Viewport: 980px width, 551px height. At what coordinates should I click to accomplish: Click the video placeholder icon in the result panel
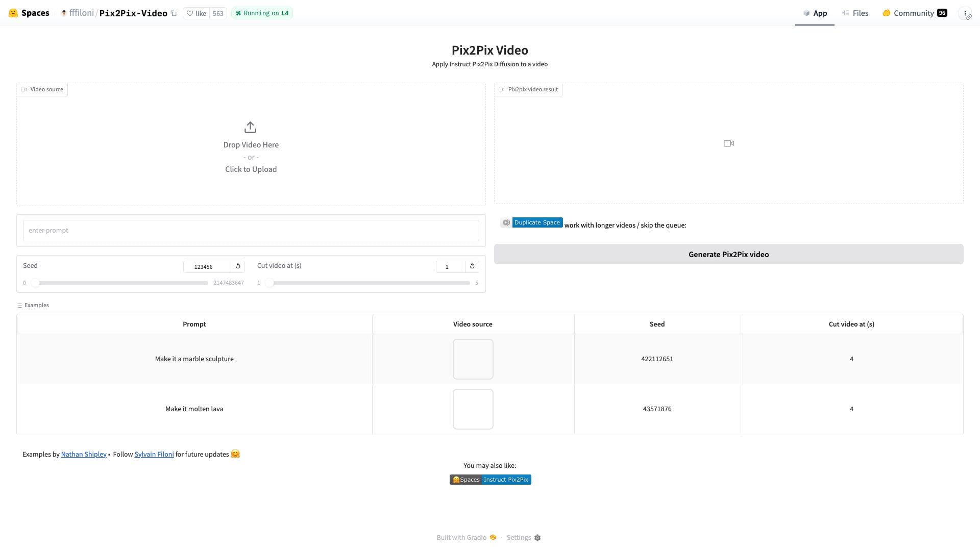729,143
